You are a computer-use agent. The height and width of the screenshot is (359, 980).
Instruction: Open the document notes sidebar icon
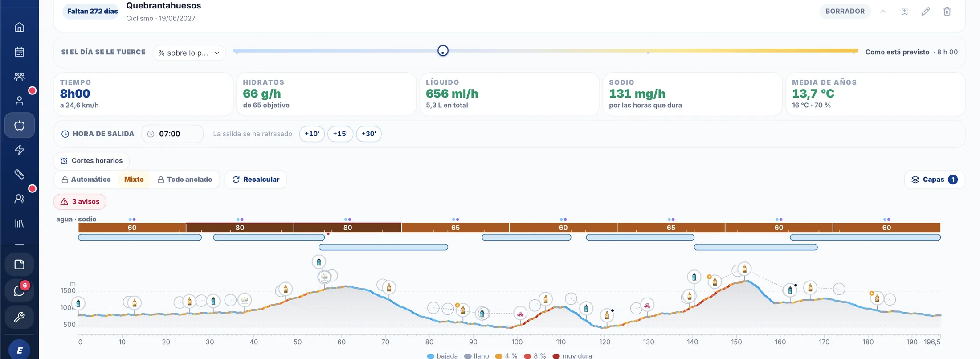pos(20,265)
